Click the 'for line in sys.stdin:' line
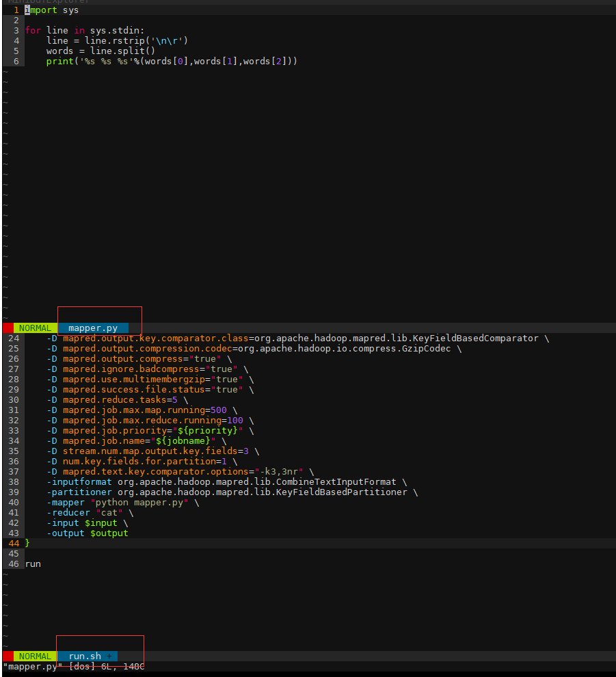The height and width of the screenshot is (677, 616). pos(85,30)
